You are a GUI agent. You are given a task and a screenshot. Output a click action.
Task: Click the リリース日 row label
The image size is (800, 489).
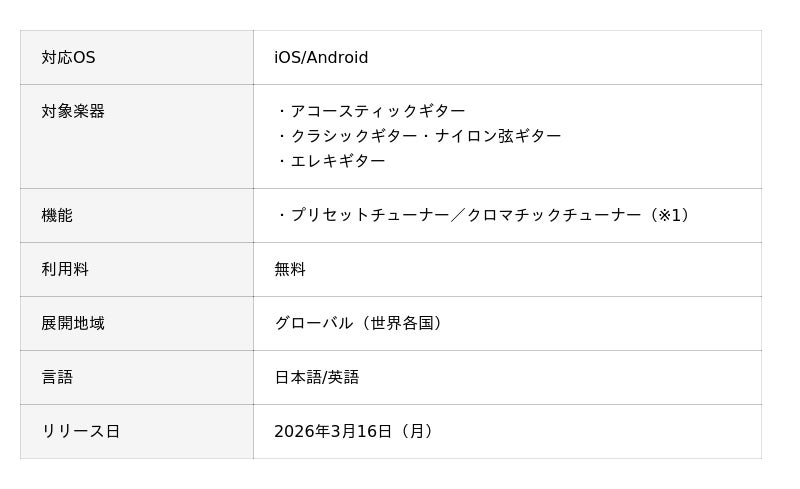click(81, 431)
